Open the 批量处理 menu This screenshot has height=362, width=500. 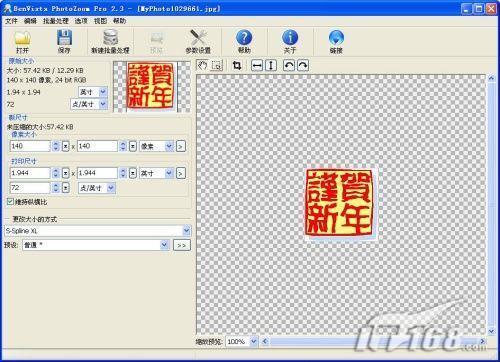pos(56,21)
